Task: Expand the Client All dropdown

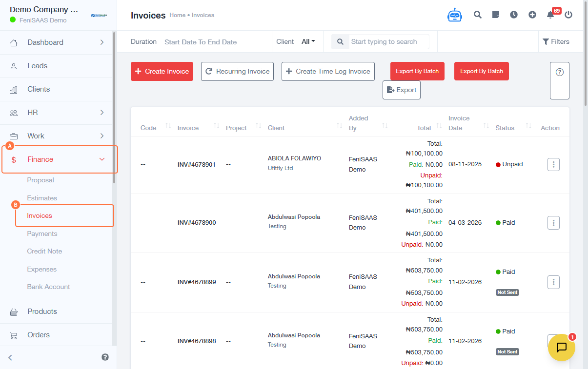Action: [308, 41]
